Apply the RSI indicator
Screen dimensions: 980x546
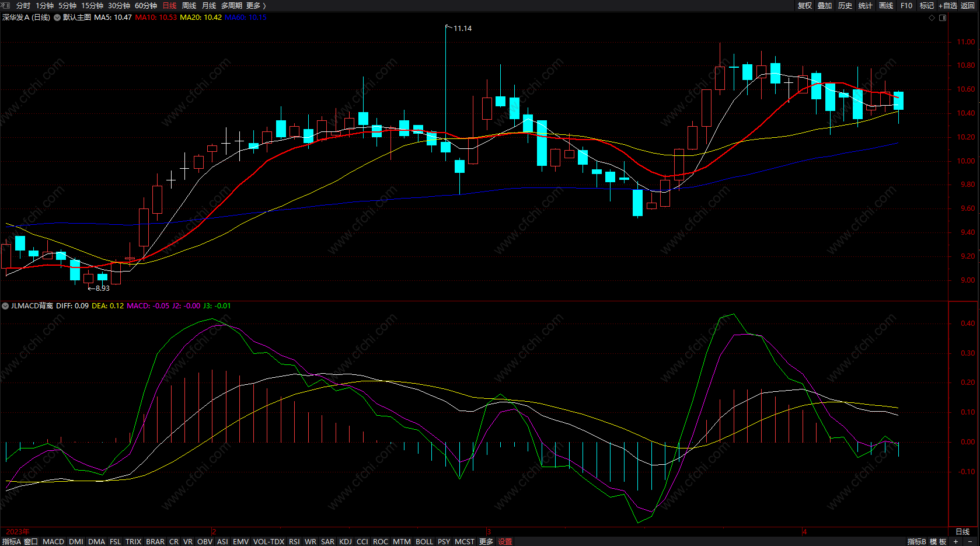[x=294, y=542]
